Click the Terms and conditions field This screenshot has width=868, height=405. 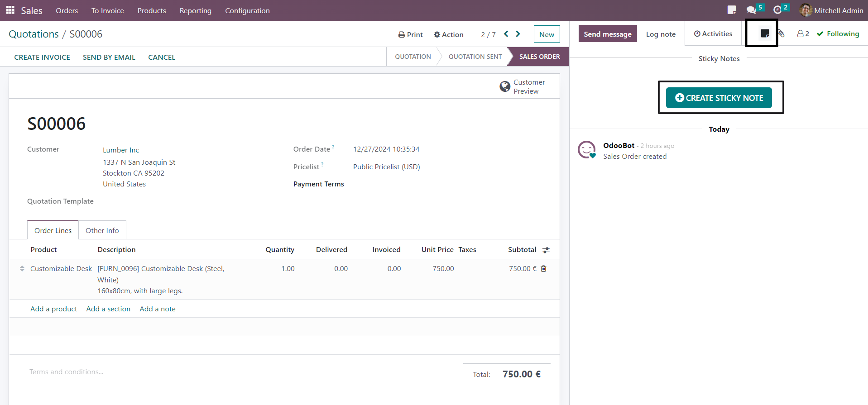coord(67,372)
